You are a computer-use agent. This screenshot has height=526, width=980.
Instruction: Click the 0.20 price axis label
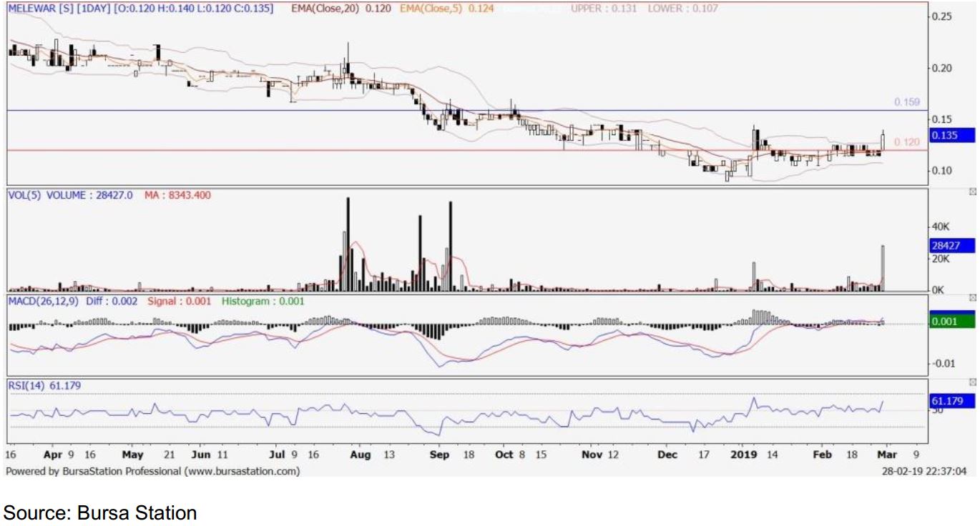pos(942,68)
